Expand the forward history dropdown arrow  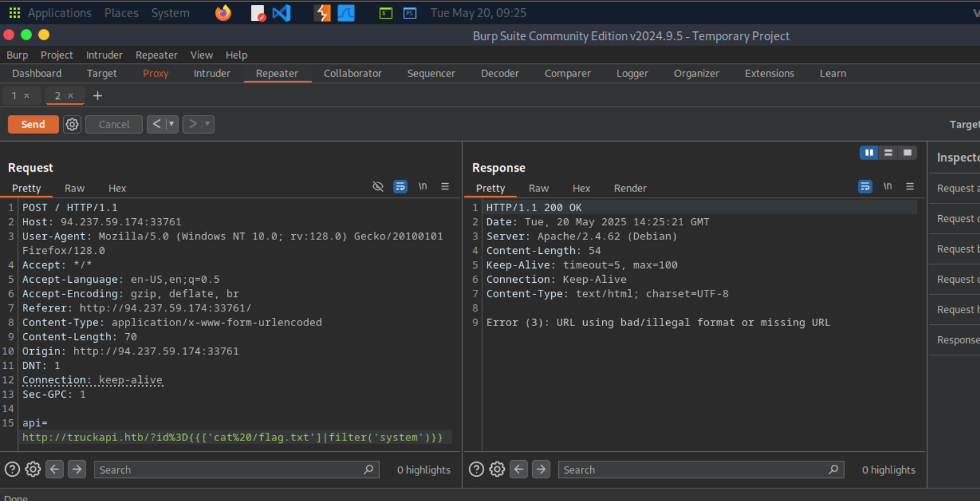[207, 124]
